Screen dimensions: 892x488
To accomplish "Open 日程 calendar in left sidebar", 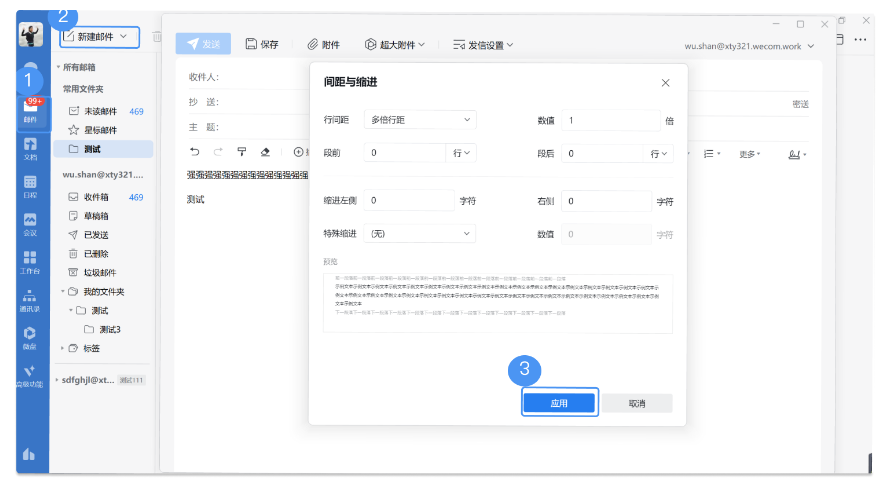I will pyautogui.click(x=30, y=186).
